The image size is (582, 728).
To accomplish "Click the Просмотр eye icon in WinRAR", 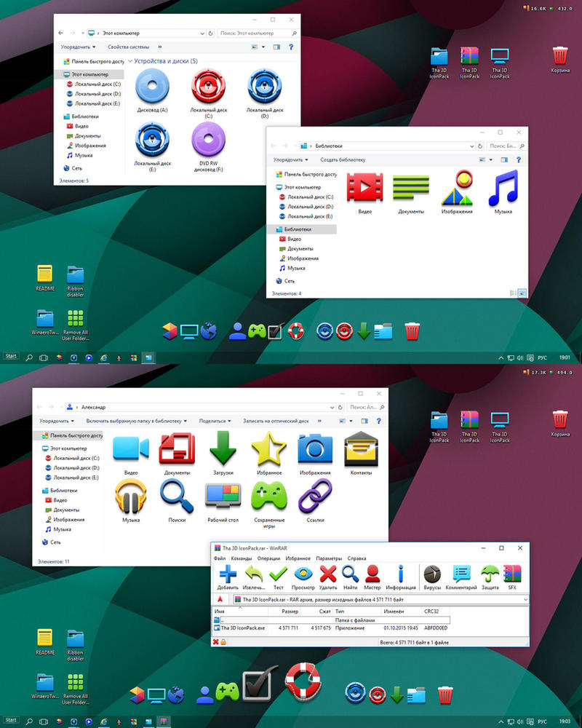I will tap(303, 575).
